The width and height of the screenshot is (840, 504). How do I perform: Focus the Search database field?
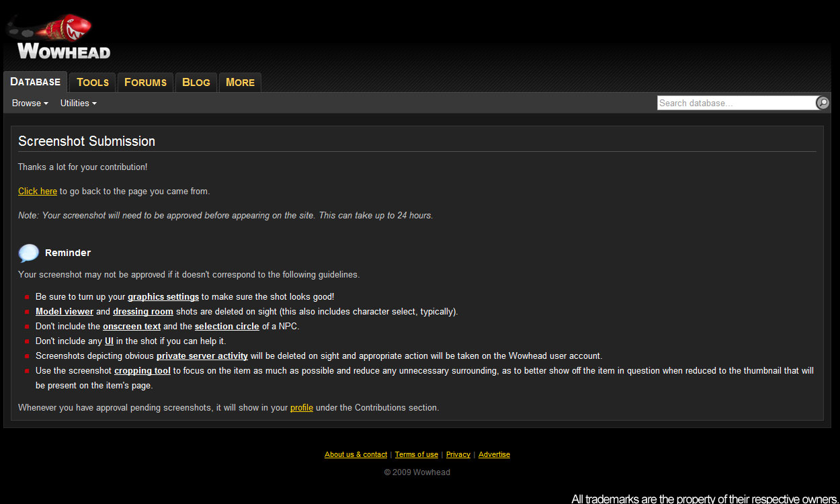click(x=736, y=103)
